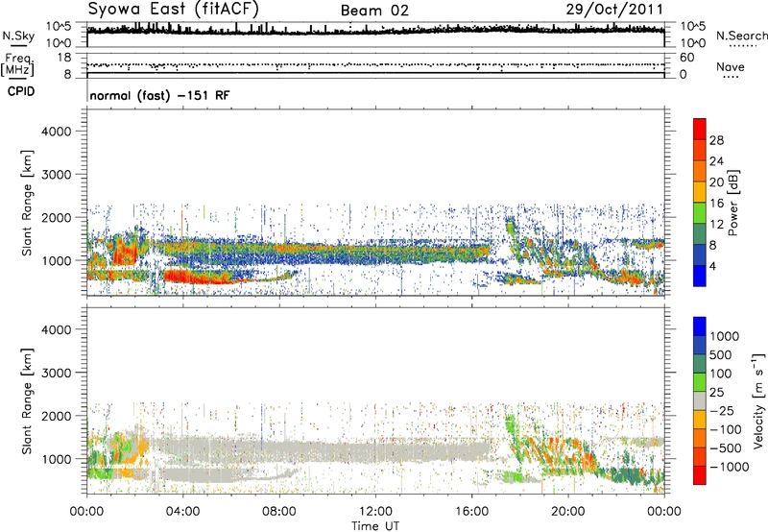This screenshot has width=768, height=532.
Task: Click the "2000" tick on velocity panel axis
Action: tap(57, 416)
